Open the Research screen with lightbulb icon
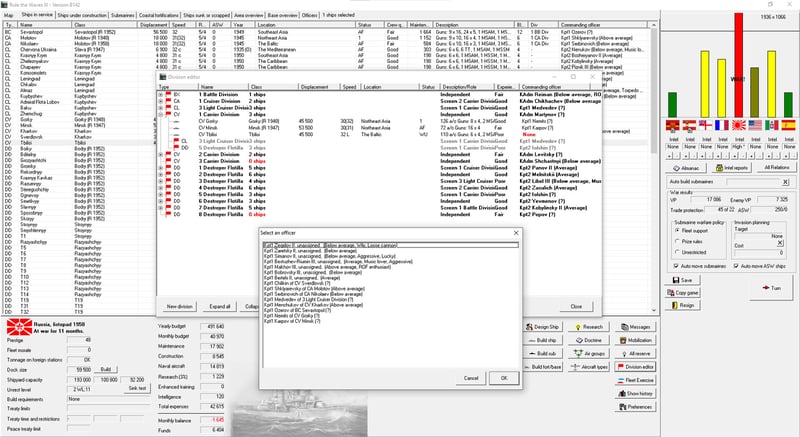This screenshot has width=800, height=437. pyautogui.click(x=589, y=327)
